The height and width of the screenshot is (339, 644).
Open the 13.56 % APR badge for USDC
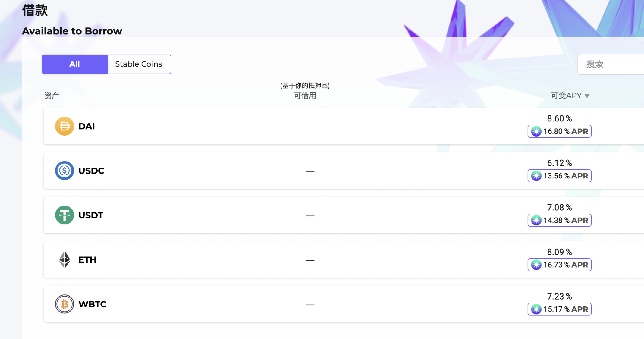click(x=559, y=176)
